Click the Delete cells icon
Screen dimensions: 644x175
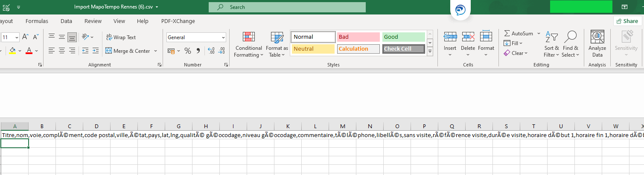click(468, 37)
